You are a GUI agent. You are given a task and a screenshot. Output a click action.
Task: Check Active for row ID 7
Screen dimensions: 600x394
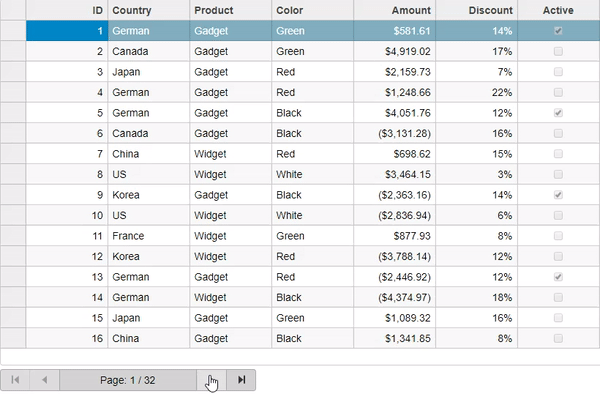558,154
